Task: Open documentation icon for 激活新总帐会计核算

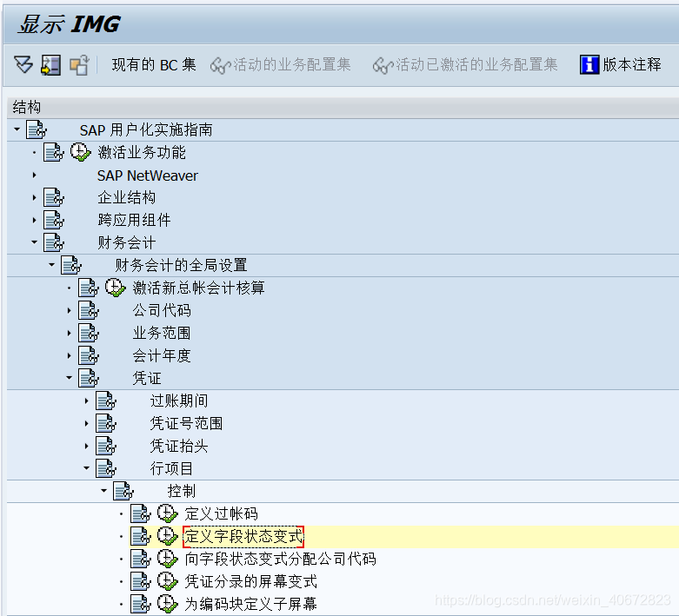Action: point(89,288)
